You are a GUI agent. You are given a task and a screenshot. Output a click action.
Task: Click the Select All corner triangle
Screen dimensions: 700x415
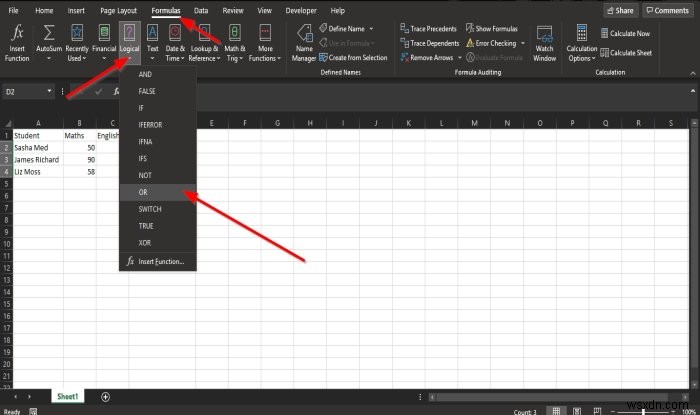(7, 123)
